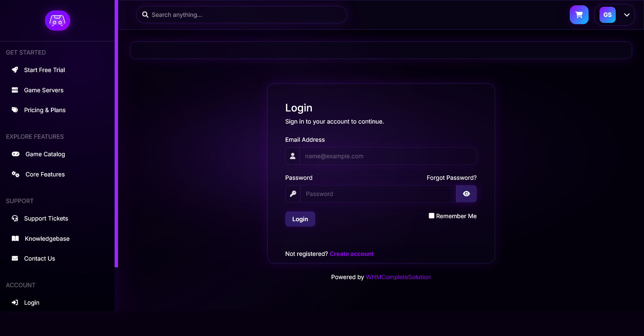
Task: Click the headset icon beside Support Tickets
Action: pos(15,218)
